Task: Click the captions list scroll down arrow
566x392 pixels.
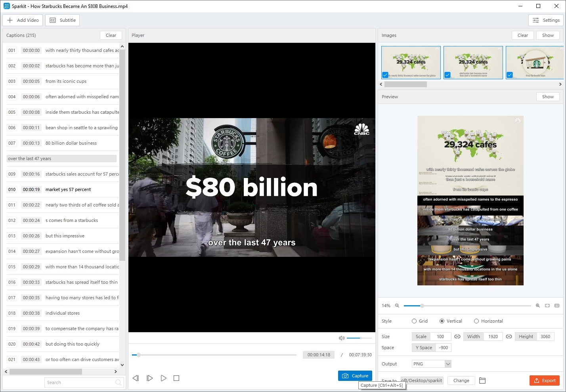Action: pos(122,365)
